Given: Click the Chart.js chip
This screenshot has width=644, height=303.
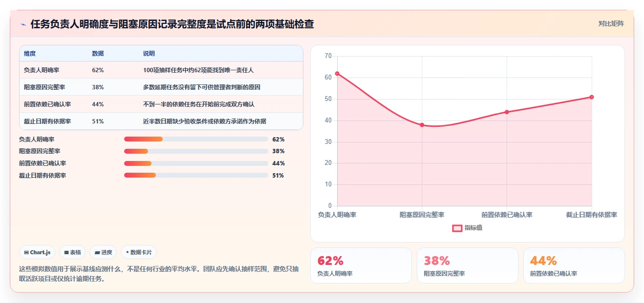Looking at the screenshot, I should pos(38,252).
